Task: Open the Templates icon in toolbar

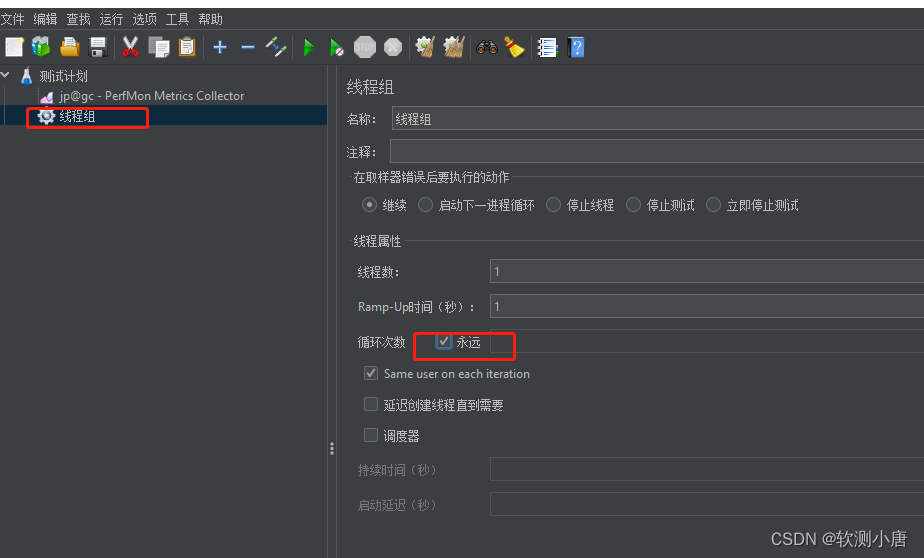Action: pyautogui.click(x=41, y=47)
